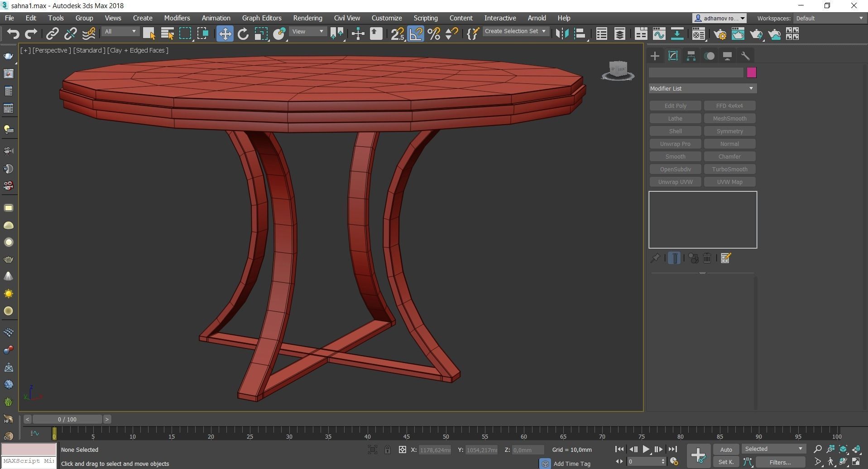Choose the Rectangular Selection Region tool
The image size is (868, 469).
[185, 34]
